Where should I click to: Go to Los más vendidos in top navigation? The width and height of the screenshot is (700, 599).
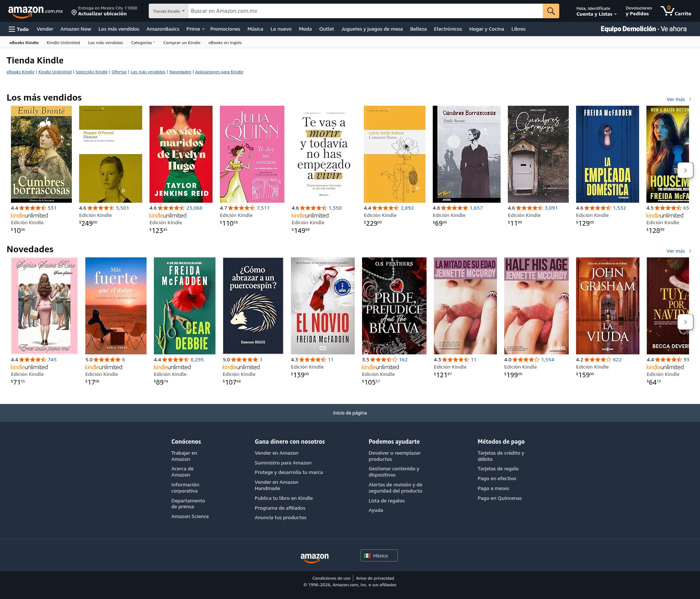coord(118,29)
